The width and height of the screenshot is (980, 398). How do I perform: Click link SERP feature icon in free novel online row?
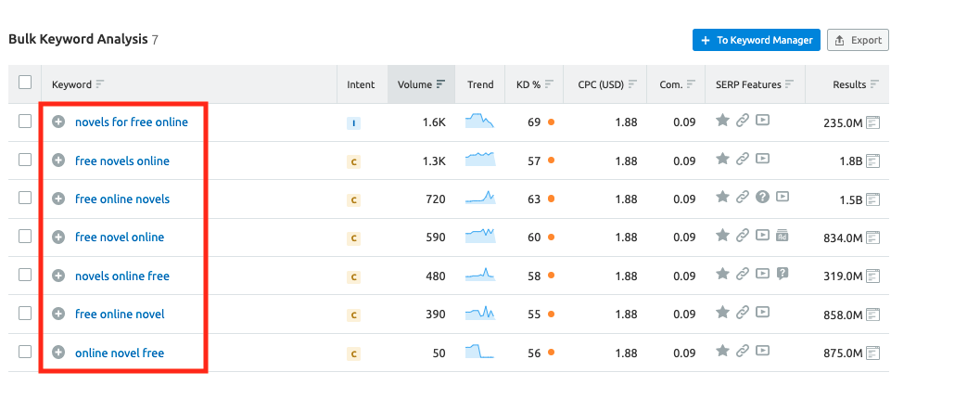(x=742, y=236)
